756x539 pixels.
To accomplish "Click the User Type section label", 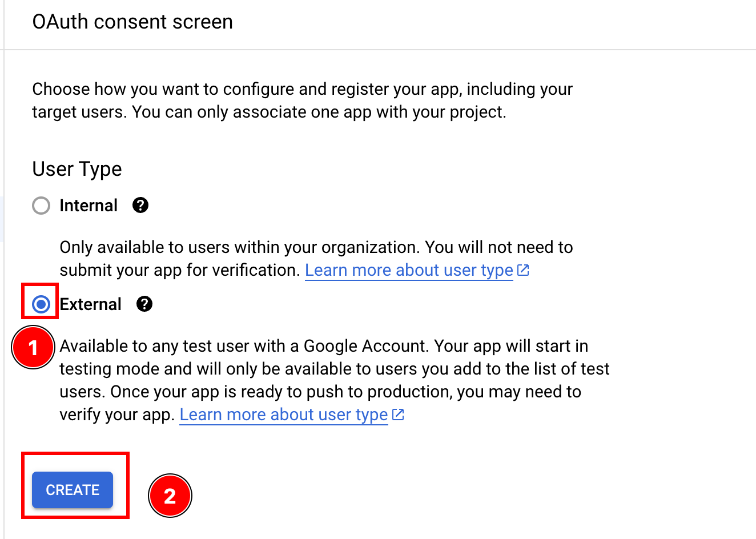I will [77, 168].
